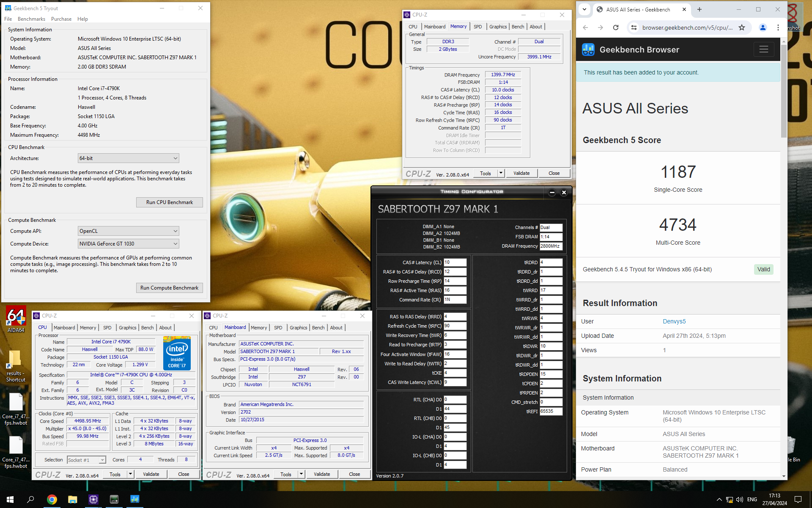Open Denvys5 user profile link
Viewport: 812px width, 508px height.
coord(674,321)
